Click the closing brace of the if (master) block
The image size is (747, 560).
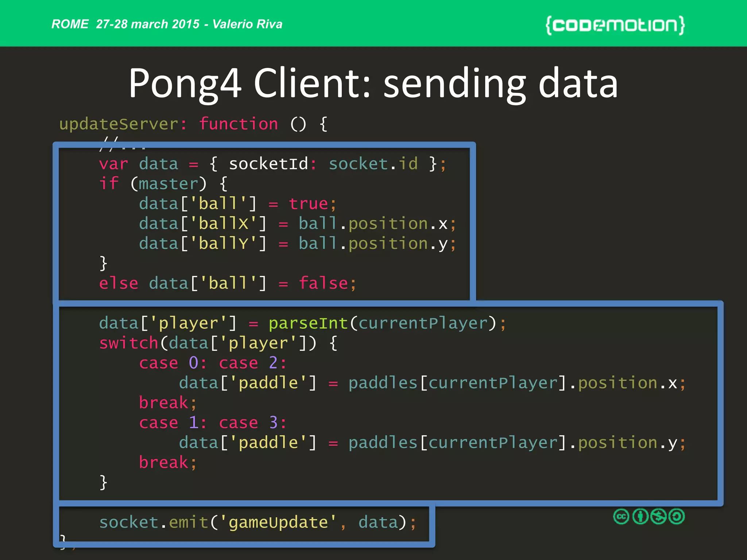(103, 263)
